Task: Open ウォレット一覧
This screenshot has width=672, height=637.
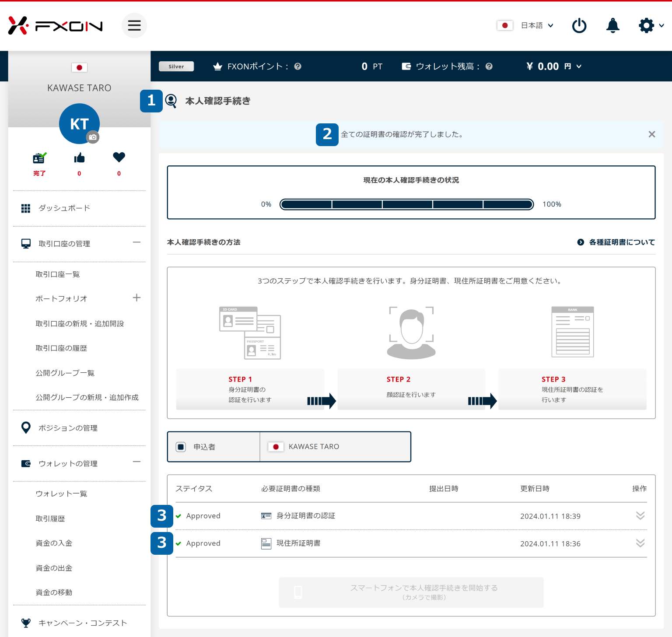Action: 61,494
